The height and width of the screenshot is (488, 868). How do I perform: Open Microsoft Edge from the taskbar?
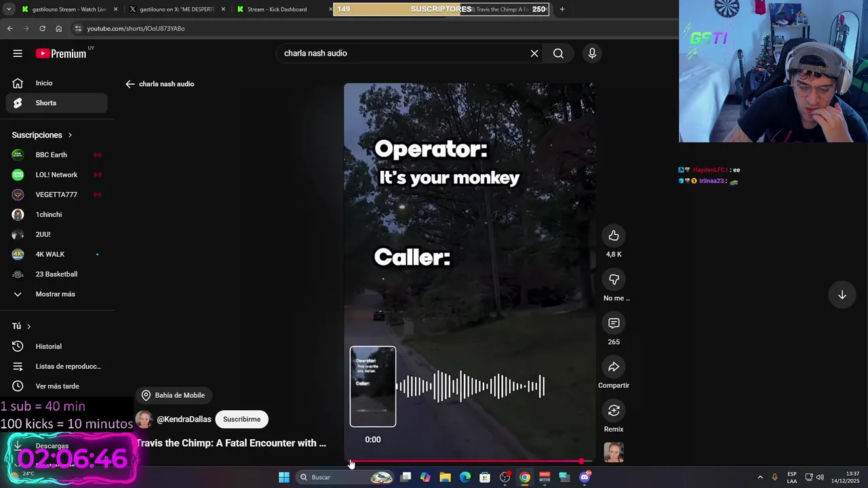pos(465,477)
